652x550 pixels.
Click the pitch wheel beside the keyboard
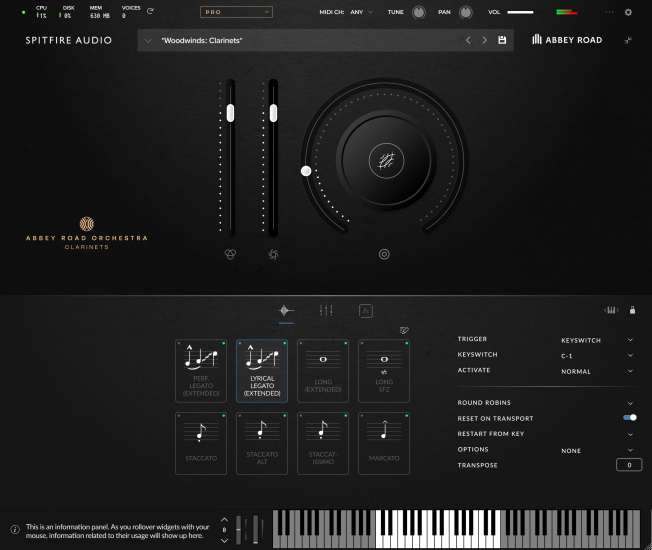click(x=238, y=529)
